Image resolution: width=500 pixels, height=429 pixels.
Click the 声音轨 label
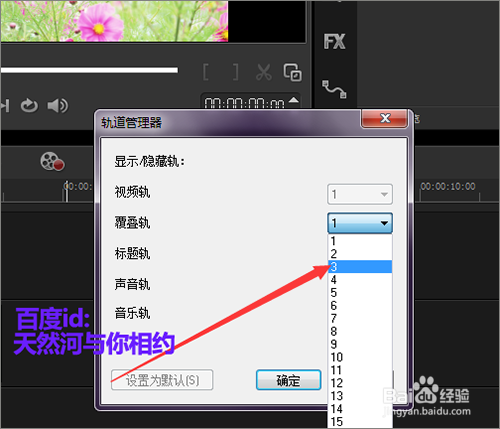pos(132,284)
